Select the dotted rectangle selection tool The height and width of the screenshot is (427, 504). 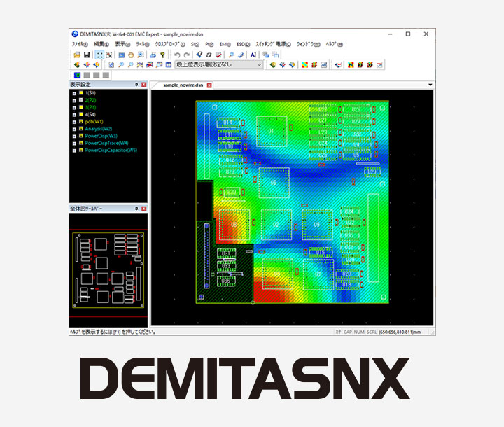pyautogui.click(x=100, y=55)
